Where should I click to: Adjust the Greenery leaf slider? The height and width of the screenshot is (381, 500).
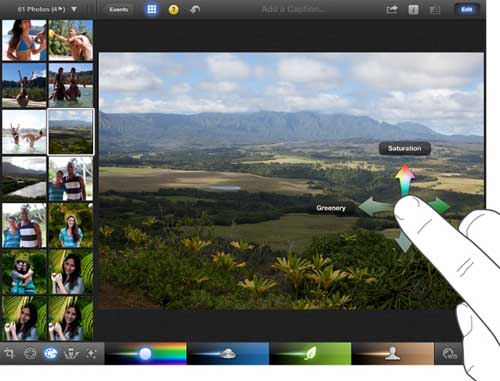[310, 353]
